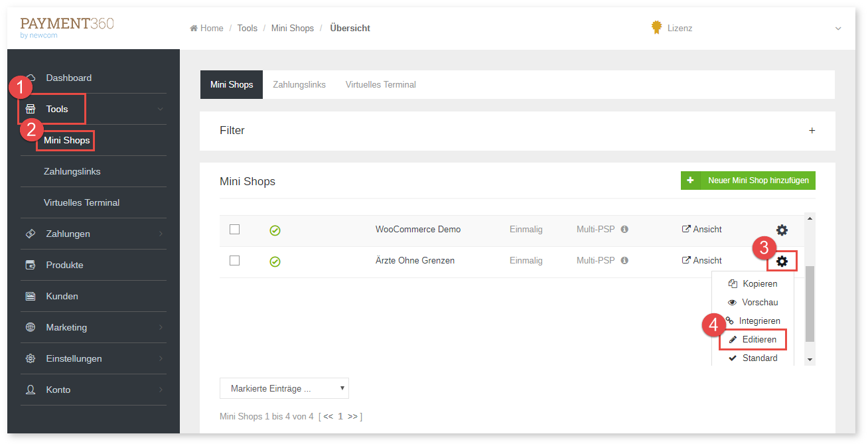Screen dimensions: 868x446
Task: Click the Kunden icon in sidebar
Action: tap(31, 296)
